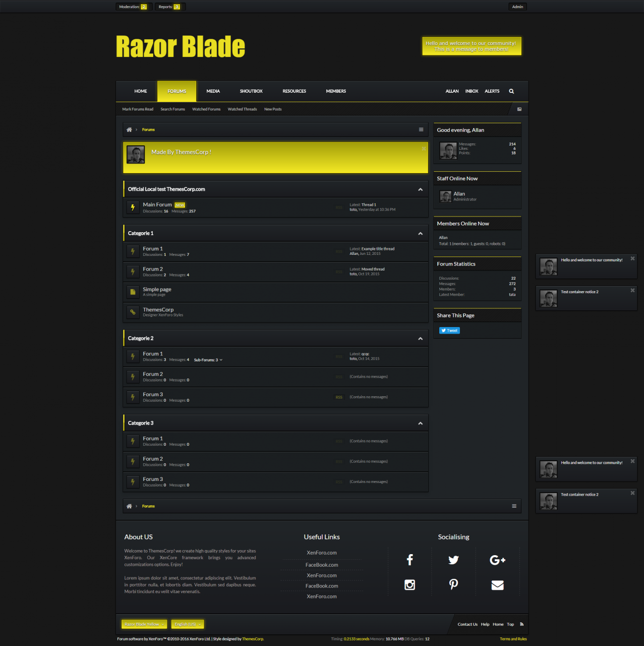644x646 pixels.
Task: Click the Simple page node icon
Action: 133,292
